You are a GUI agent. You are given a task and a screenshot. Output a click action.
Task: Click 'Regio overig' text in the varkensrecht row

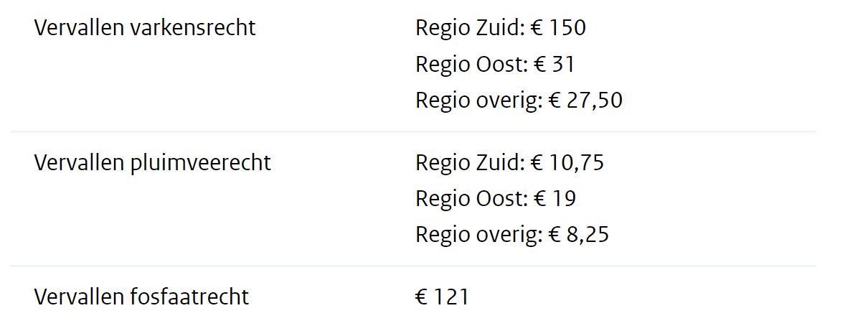point(478,101)
